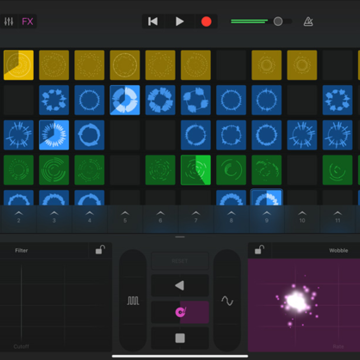This screenshot has height=360, width=360.
Task: Tap second-row blue loop in column 7
Action: tap(196, 100)
